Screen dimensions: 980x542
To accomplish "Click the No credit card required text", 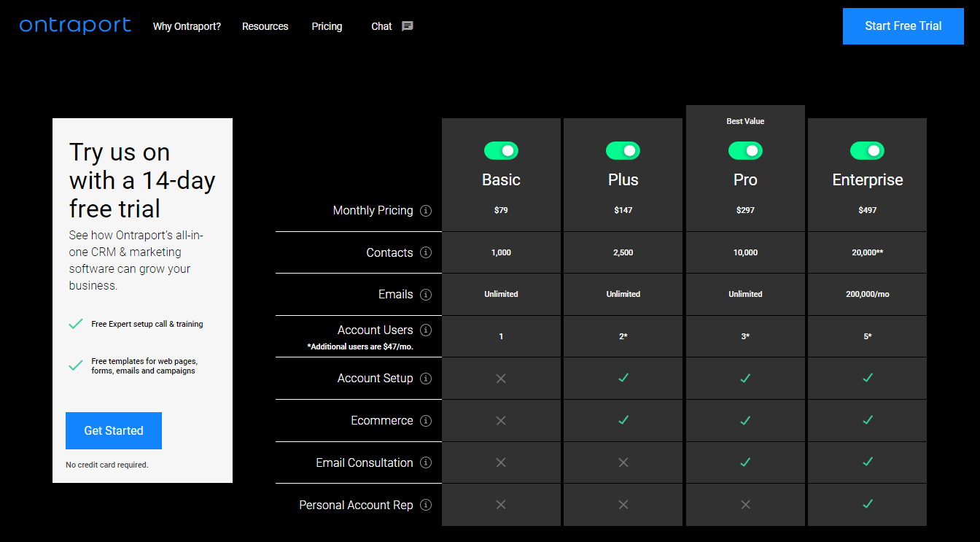I will [x=107, y=465].
